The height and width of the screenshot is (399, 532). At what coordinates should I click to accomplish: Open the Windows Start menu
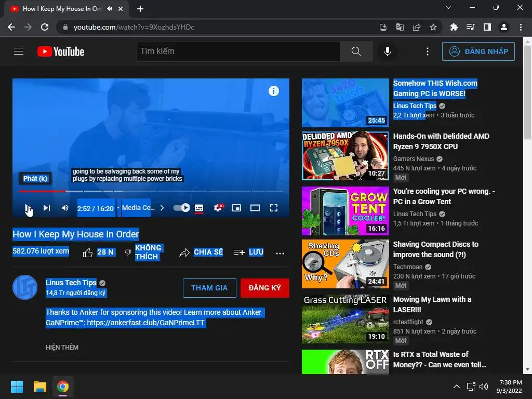(17, 387)
